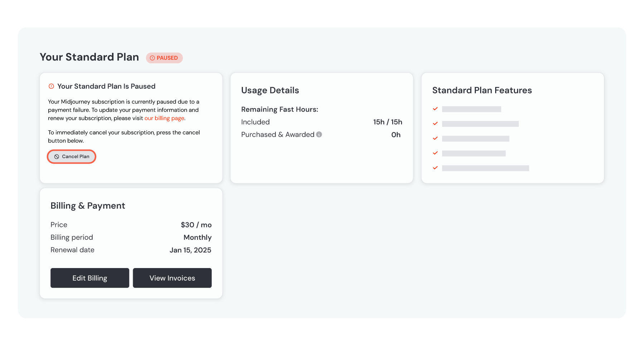Click the prohibited icon inside Cancel Plan
Screen dimensions: 644x340
coord(57,157)
